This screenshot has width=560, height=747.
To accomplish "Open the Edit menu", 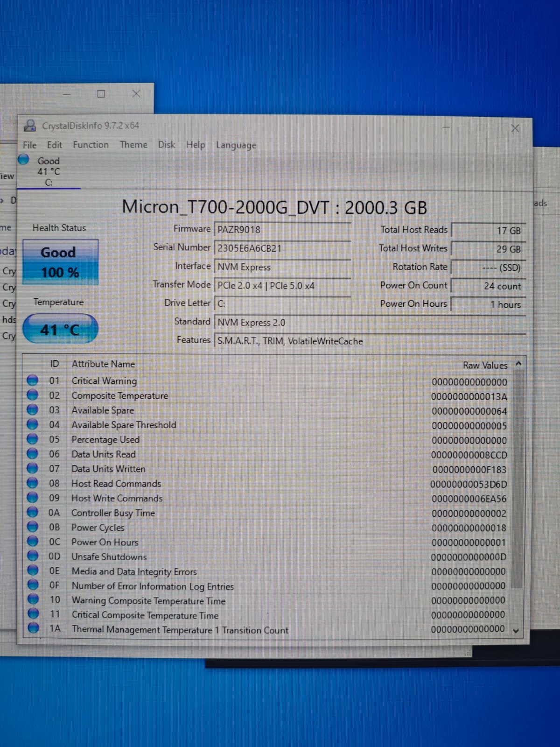I will click(x=54, y=145).
